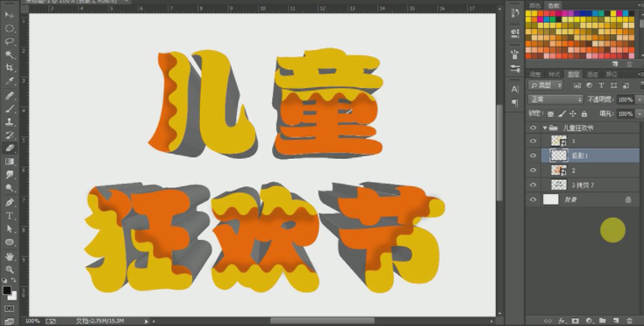The image size is (644, 326).
Task: Select the Eyedropper tool
Action: (x=10, y=81)
